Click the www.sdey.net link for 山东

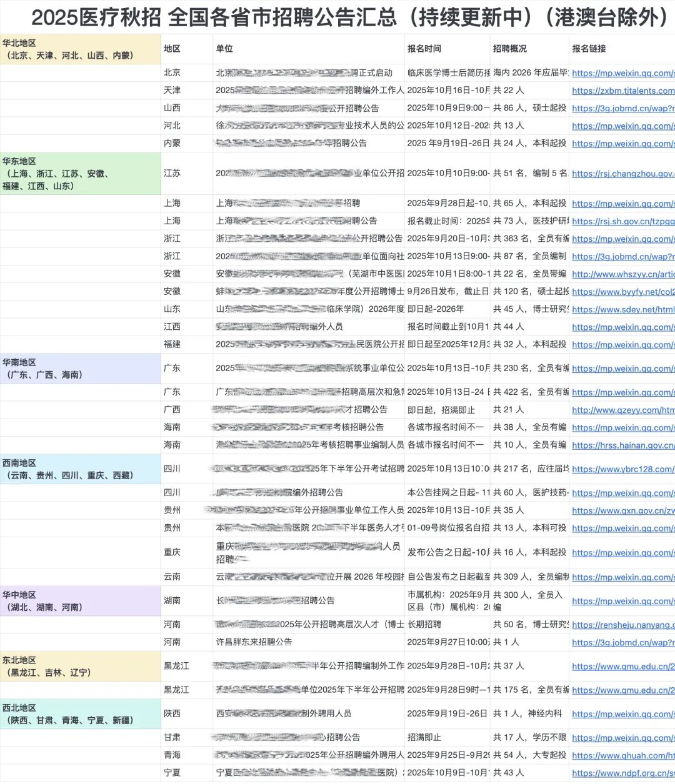[x=622, y=309]
